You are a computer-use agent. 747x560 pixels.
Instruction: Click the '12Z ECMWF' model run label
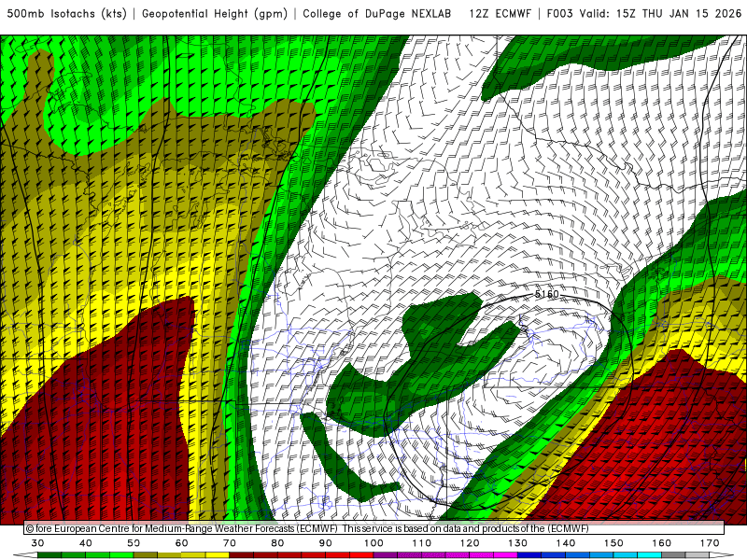(500, 14)
